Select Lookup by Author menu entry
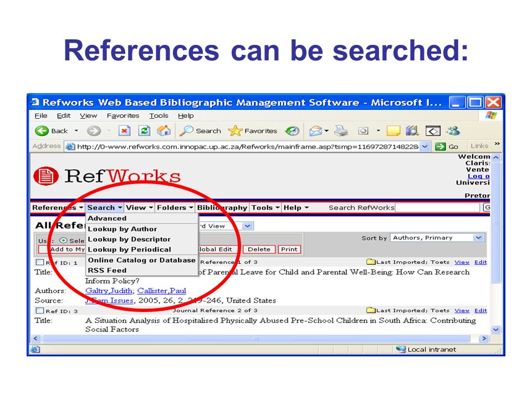 (141, 229)
